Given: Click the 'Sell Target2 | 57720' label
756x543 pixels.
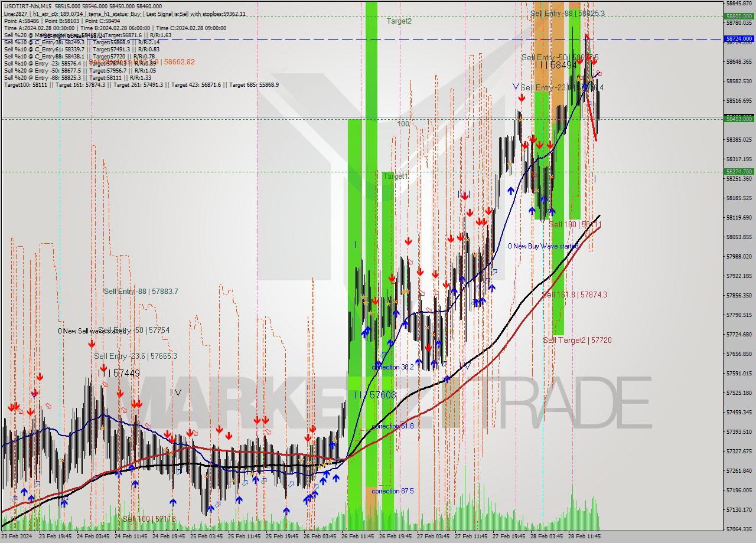Looking at the screenshot, I should (x=577, y=341).
